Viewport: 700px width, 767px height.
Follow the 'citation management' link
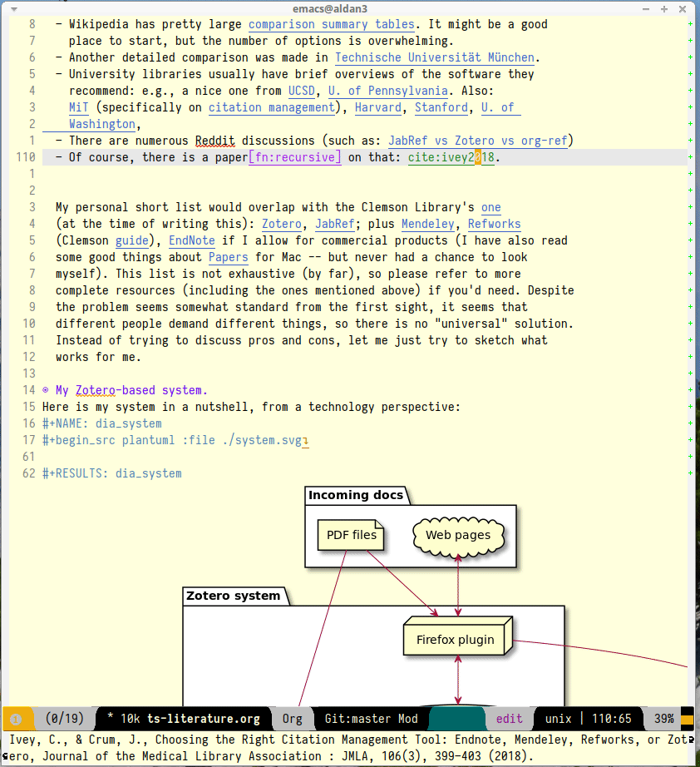[x=272, y=107]
